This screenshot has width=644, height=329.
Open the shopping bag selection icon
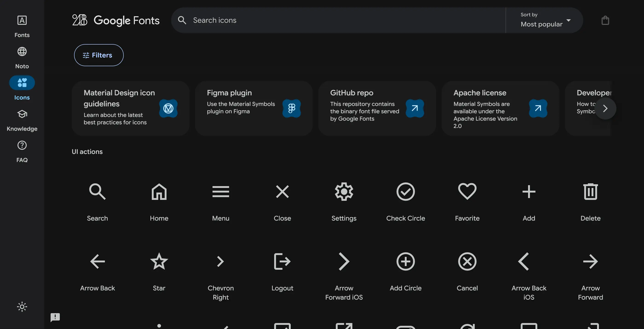[x=605, y=20]
